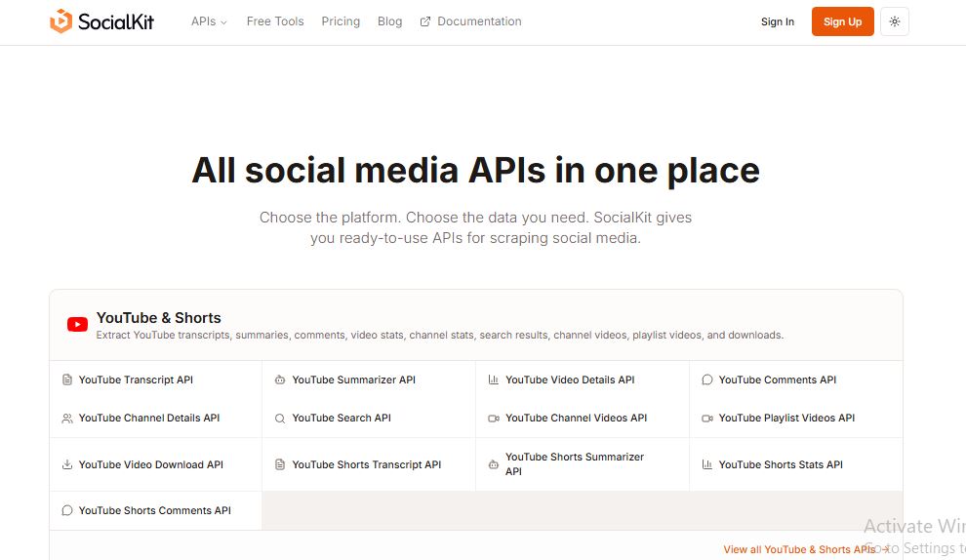The image size is (966, 560).
Task: Click View all YouTube & Shorts APIs link
Action: pyautogui.click(x=806, y=549)
